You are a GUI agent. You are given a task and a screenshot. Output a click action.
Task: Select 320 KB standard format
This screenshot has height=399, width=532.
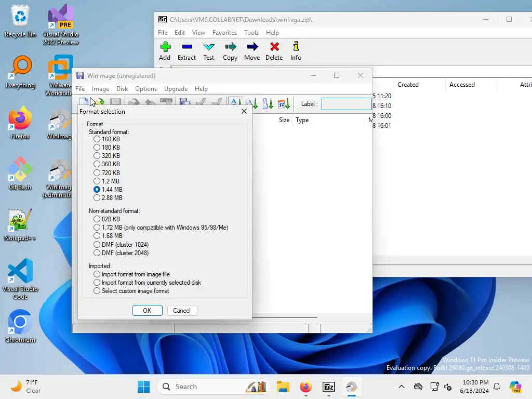[107, 156]
